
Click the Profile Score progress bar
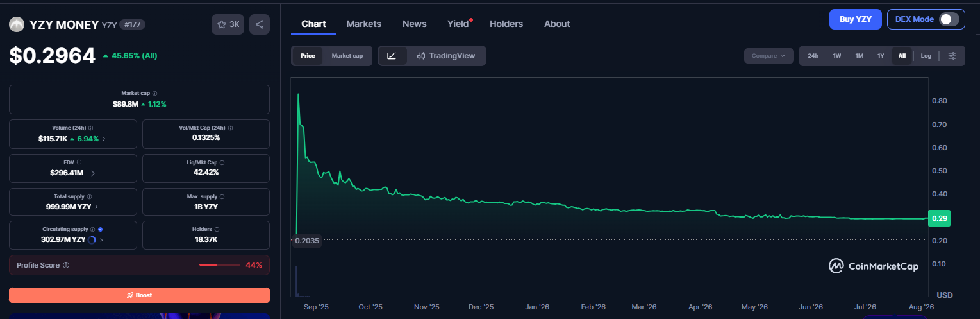218,265
